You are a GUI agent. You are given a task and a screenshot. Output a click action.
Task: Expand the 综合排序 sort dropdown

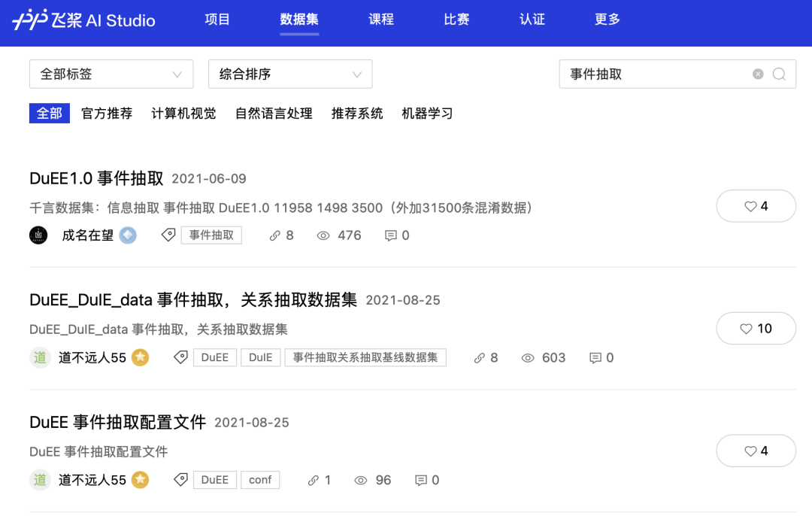[290, 74]
